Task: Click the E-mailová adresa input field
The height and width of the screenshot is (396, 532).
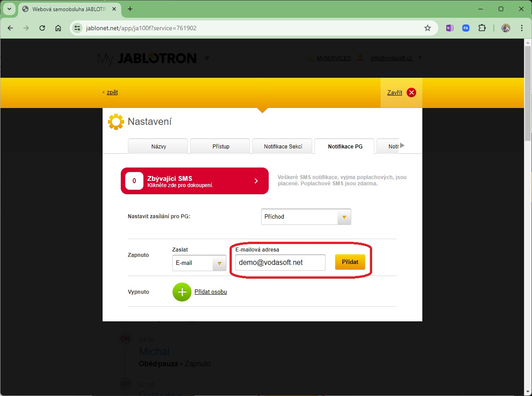Action: click(280, 263)
